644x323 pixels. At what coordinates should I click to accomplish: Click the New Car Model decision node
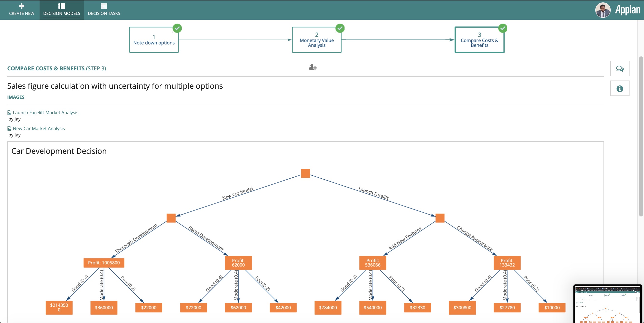coord(171,218)
